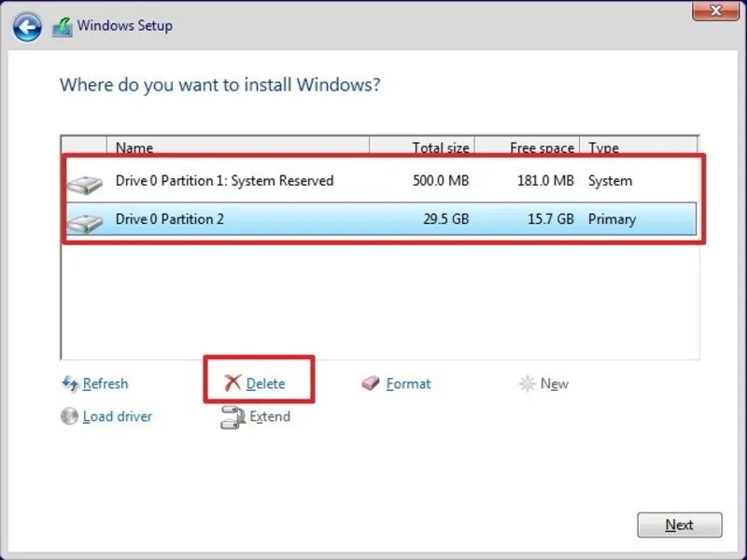Click the Windows Setup logo in the titlebar

[62, 25]
